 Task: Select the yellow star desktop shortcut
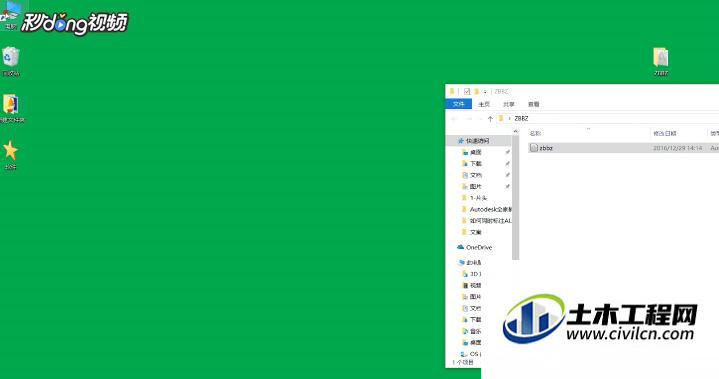[x=10, y=155]
